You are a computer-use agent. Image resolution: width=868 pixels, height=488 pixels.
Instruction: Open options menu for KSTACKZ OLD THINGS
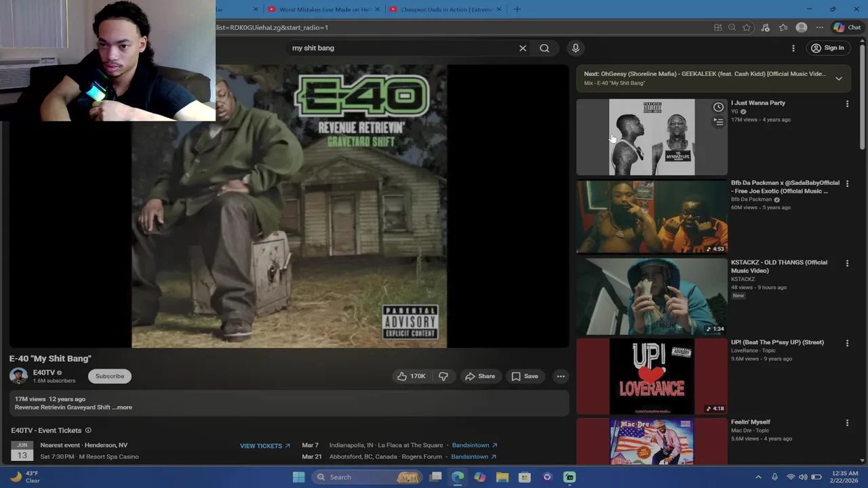847,264
